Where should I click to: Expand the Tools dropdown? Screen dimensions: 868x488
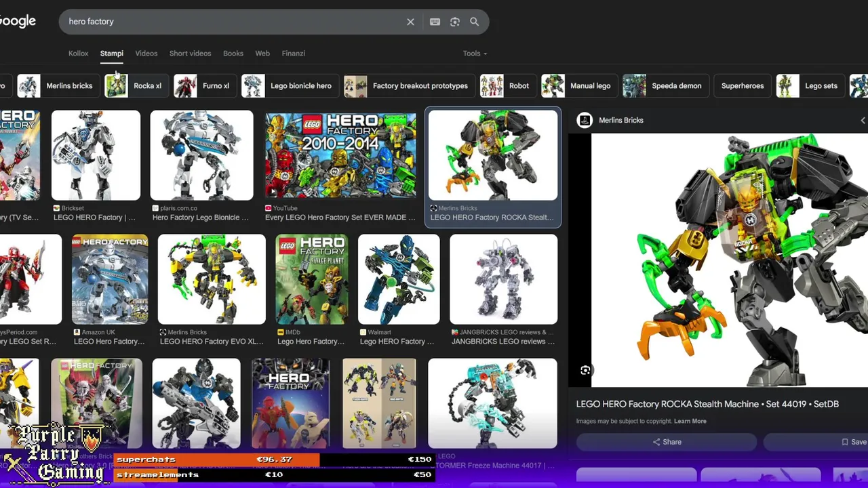(x=475, y=54)
